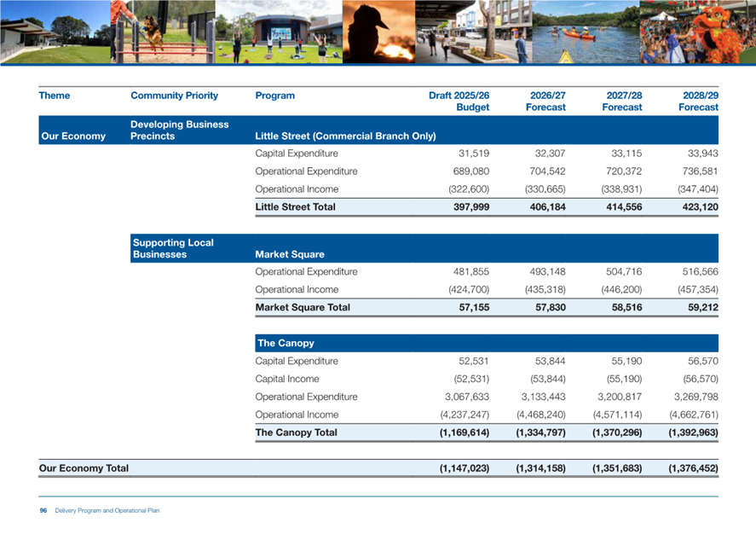The height and width of the screenshot is (534, 756).
Task: Click the page number 96
Action: pyautogui.click(x=43, y=510)
